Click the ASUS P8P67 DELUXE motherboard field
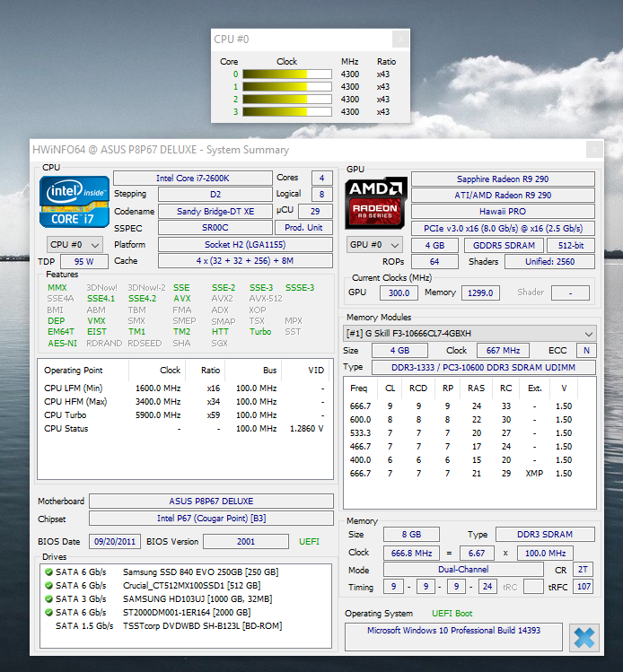 pyautogui.click(x=211, y=501)
